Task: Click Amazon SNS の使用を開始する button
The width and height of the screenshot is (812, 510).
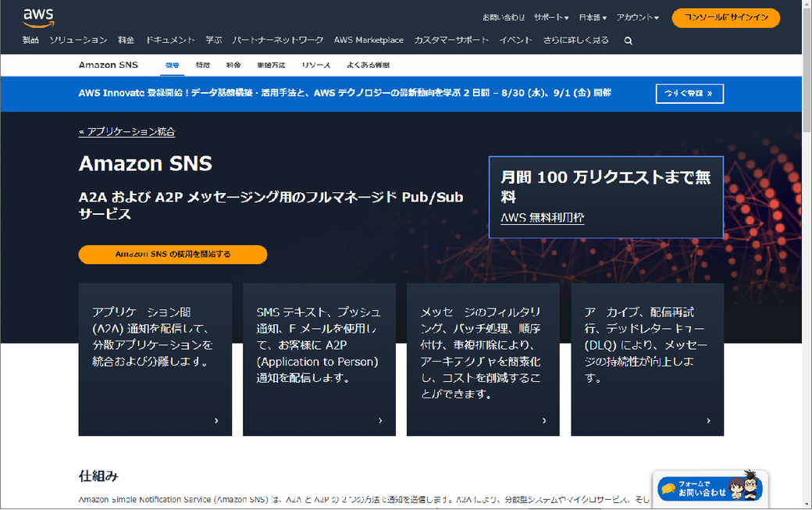Action: (173, 255)
